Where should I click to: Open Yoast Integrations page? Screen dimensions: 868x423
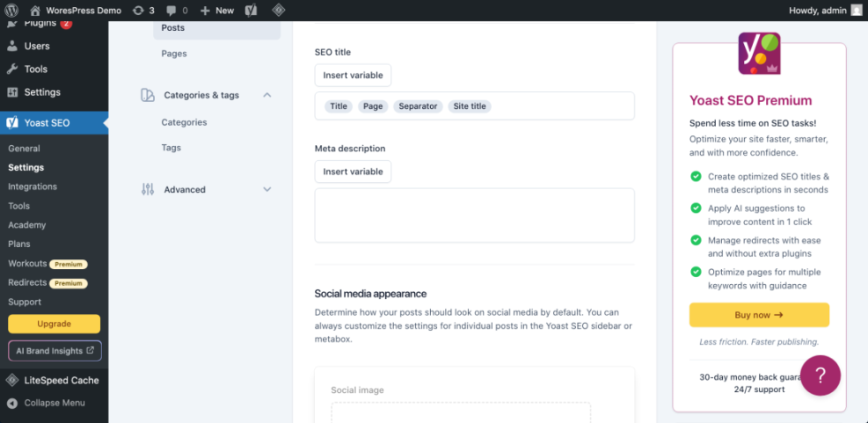coord(33,186)
